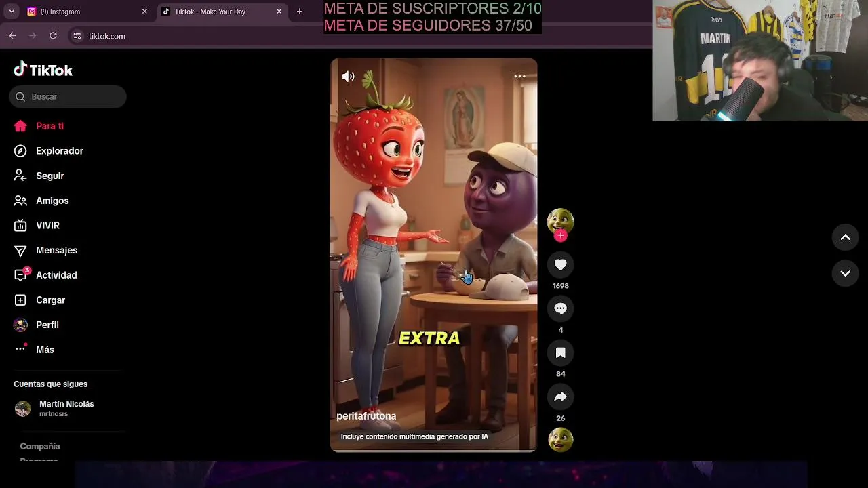Open the tab search dropdown arrow
868x488 pixels.
pyautogui.click(x=12, y=12)
